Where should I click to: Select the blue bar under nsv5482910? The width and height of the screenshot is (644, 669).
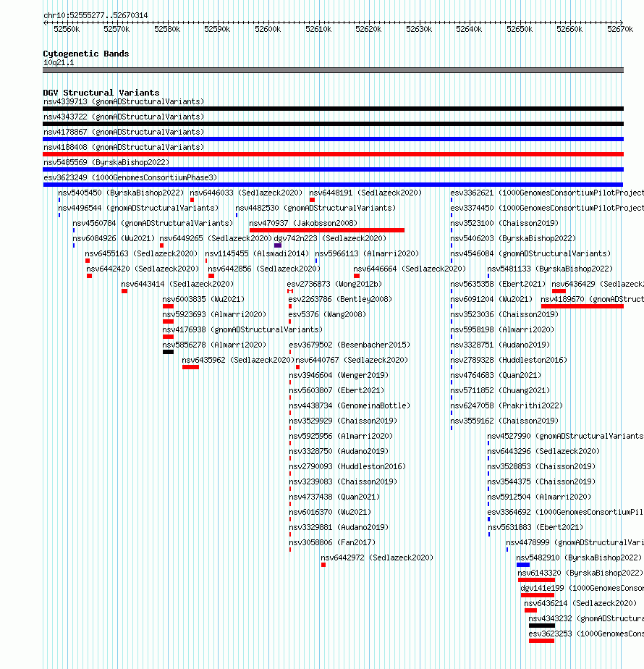(523, 565)
